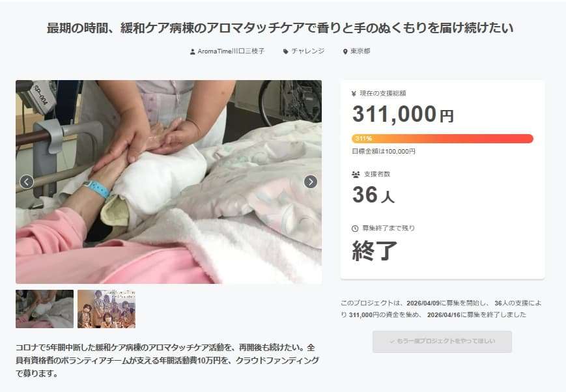
Task: Click the 終了 status text
Action: point(375,251)
